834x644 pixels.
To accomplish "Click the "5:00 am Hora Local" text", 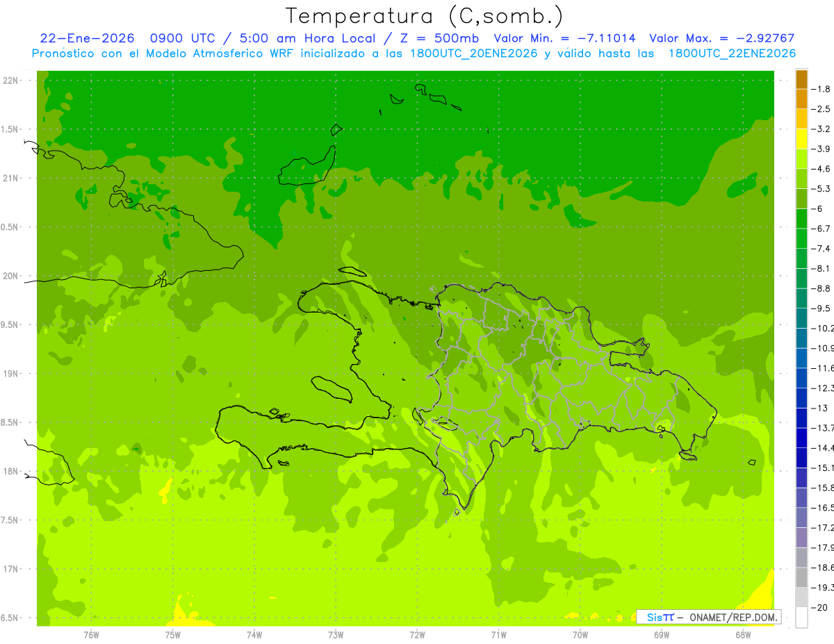I will pyautogui.click(x=306, y=38).
